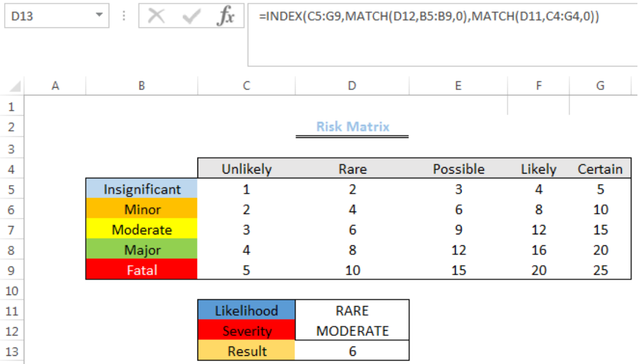This screenshot has height=364, width=638.
Task: Click the blue Likelihood label cell
Action: [246, 310]
